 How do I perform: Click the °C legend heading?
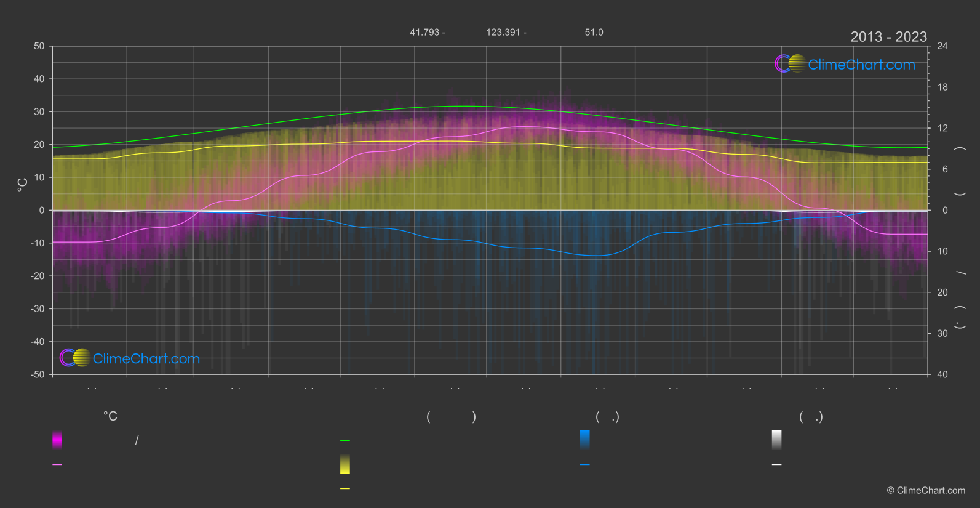point(110,416)
